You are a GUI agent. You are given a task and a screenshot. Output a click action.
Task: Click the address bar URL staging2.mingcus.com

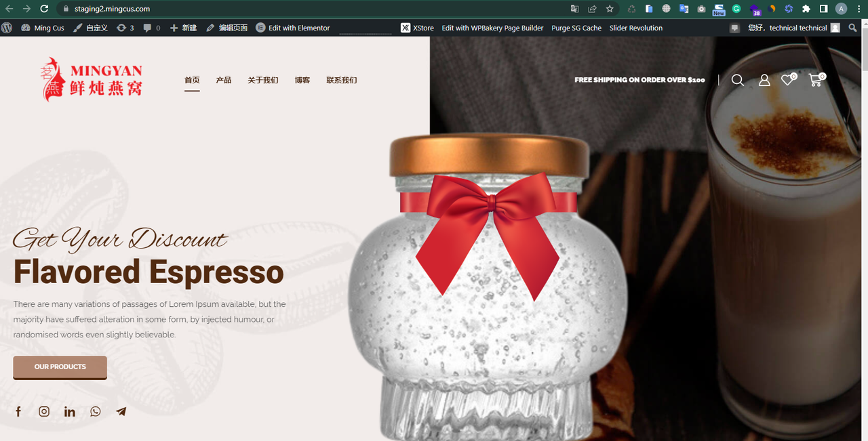112,9
